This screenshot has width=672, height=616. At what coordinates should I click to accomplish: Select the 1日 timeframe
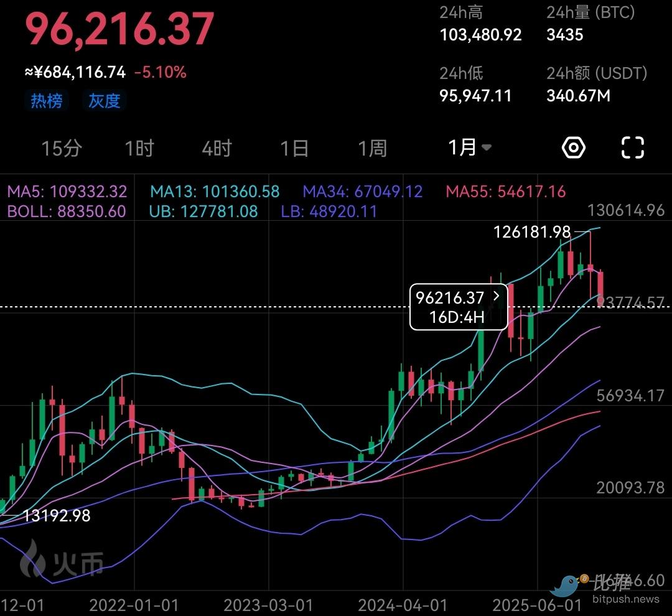(294, 148)
